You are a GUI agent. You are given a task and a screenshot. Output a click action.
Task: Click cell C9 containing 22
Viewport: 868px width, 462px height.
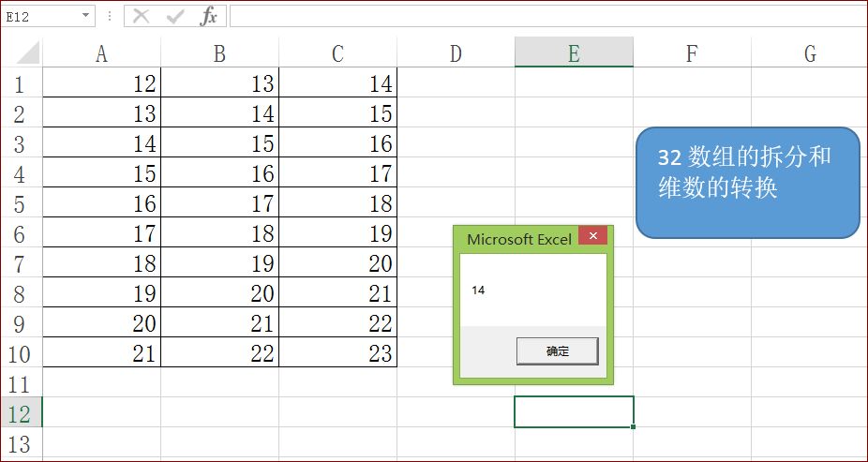337,322
